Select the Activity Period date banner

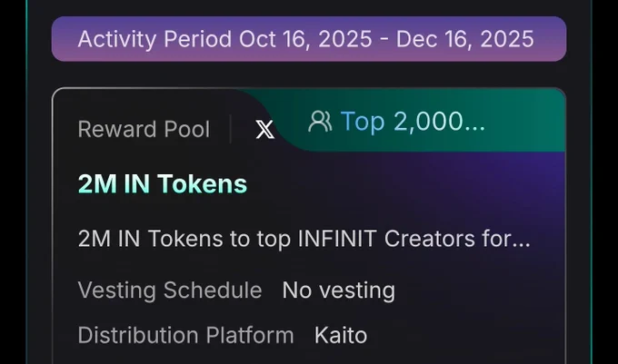point(309,39)
